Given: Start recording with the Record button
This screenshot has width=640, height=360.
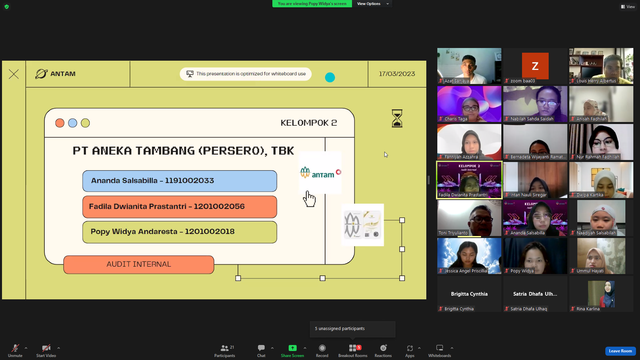Looking at the screenshot, I should [x=322, y=350].
